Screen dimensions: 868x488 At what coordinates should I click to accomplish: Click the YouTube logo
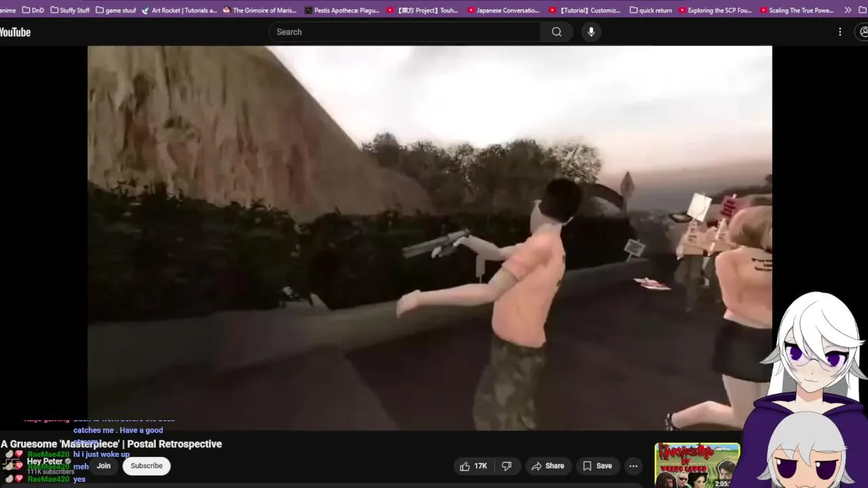[x=15, y=32]
